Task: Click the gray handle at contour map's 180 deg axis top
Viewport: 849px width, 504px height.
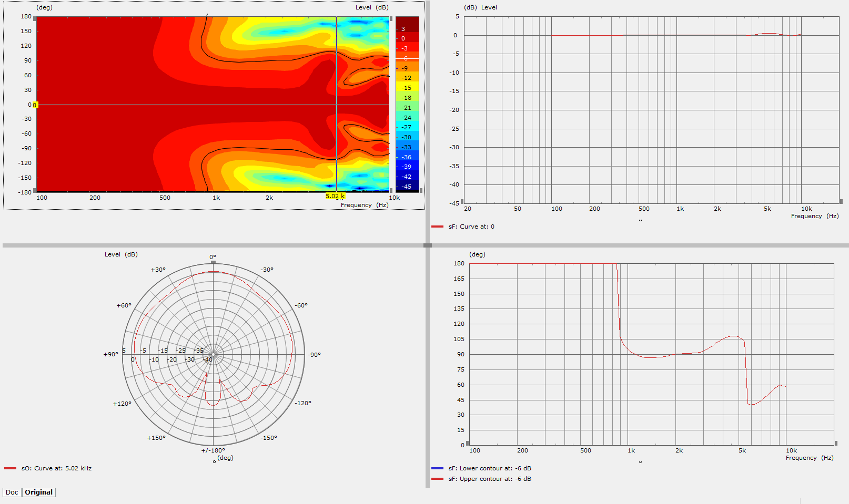Action: [x=35, y=18]
